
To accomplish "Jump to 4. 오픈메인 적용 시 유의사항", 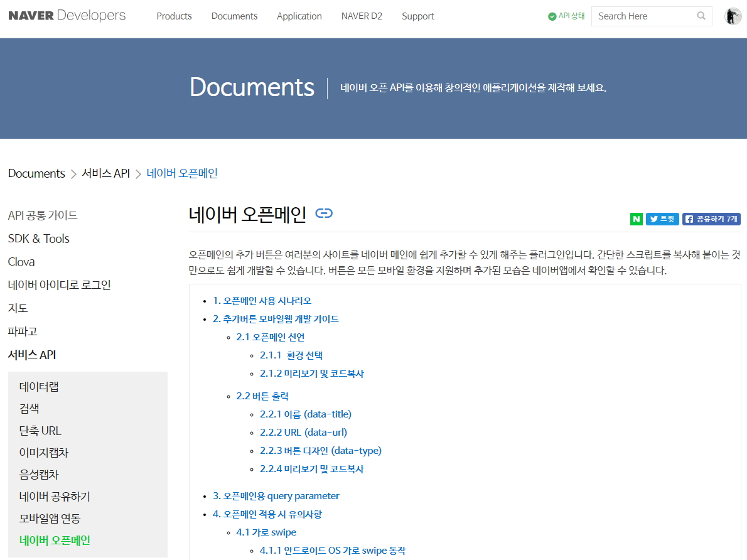I will [267, 514].
